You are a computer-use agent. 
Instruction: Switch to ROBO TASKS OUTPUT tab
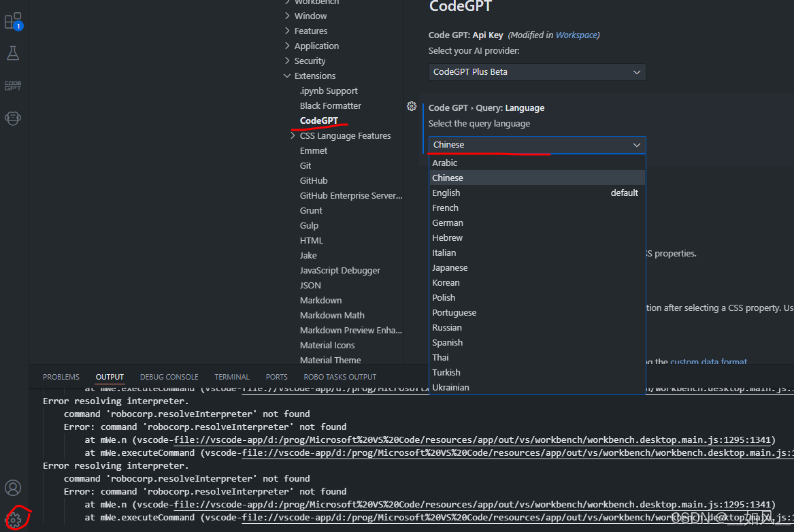click(340, 377)
